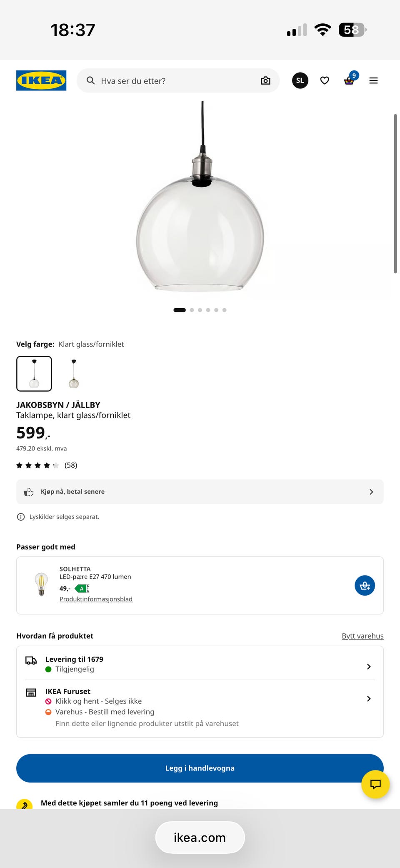Open the yellow chat bubble

(375, 784)
